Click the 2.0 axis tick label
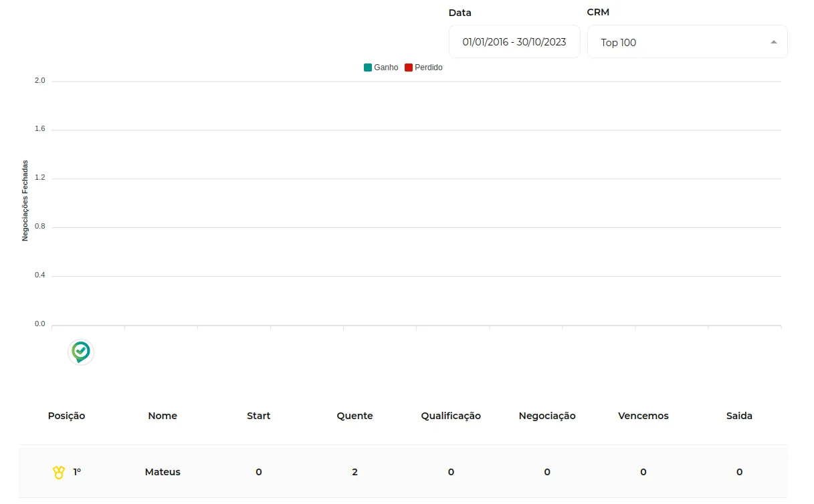Screen dimensions: 814x504 40,81
